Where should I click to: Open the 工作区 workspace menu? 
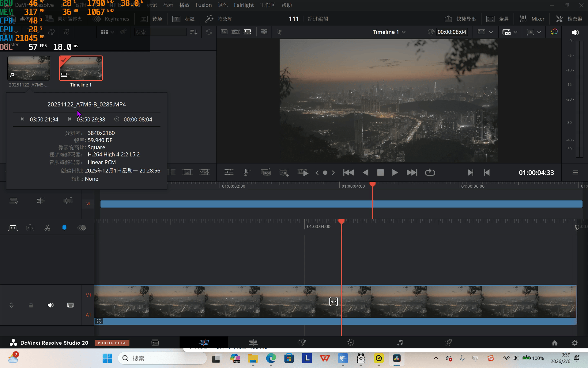pos(268,5)
